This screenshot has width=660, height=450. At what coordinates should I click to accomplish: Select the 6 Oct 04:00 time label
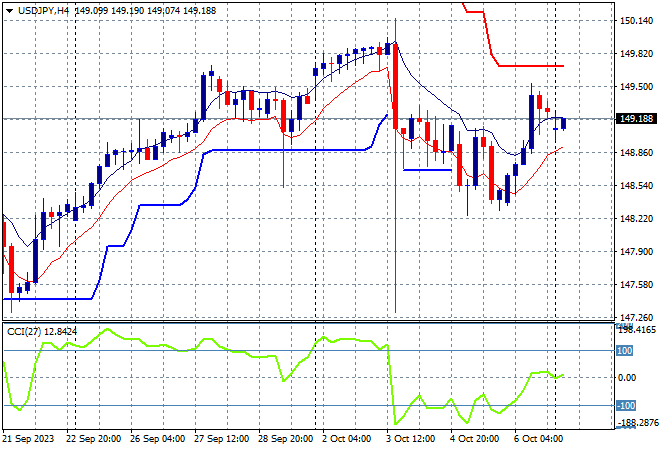pos(538,439)
